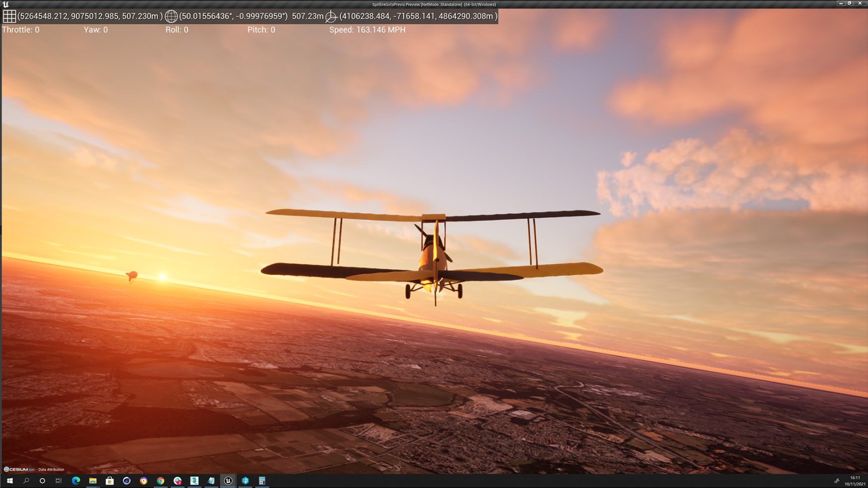The height and width of the screenshot is (488, 868).
Task: Click the grid coordinates icon
Action: tap(9, 16)
